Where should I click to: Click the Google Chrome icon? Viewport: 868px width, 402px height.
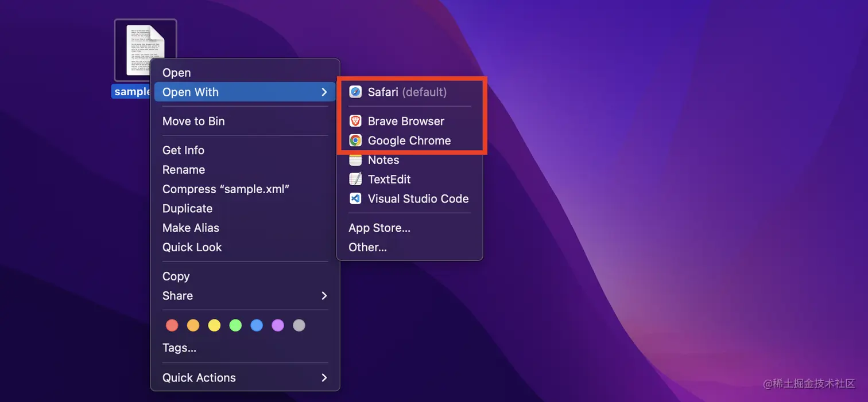[355, 140]
